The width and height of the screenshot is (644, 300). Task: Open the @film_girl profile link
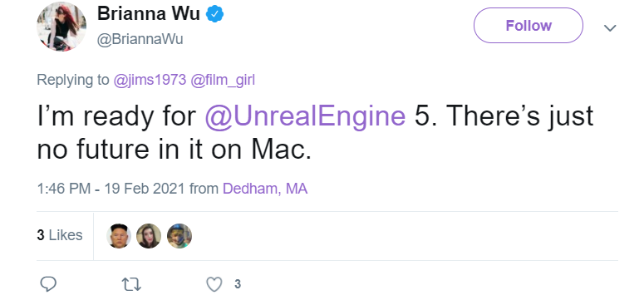coord(223,80)
